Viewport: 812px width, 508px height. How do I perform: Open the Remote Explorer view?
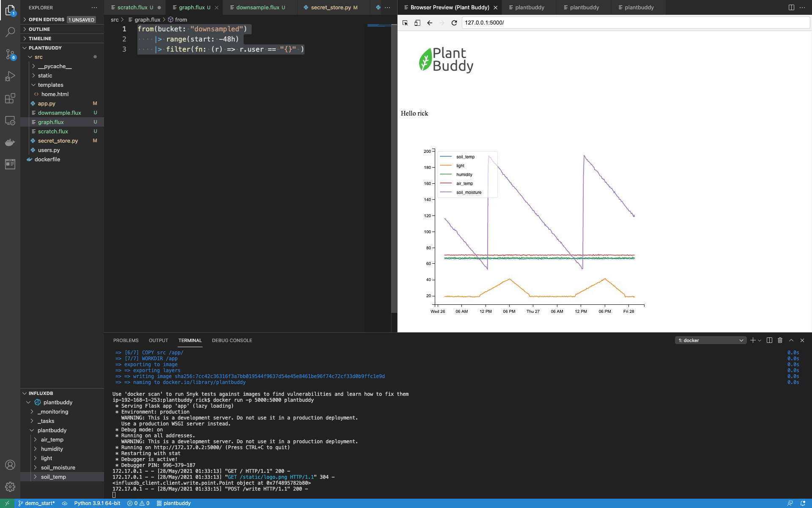coord(10,121)
